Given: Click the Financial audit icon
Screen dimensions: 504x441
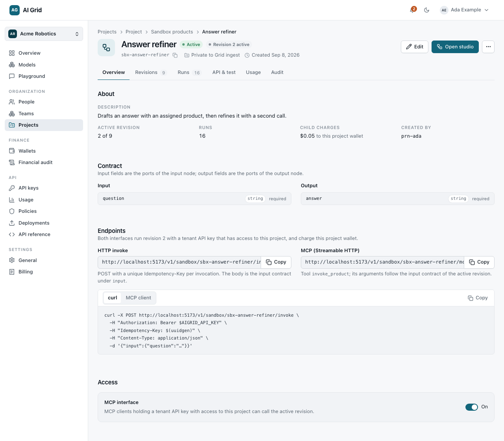Looking at the screenshot, I should (x=12, y=162).
